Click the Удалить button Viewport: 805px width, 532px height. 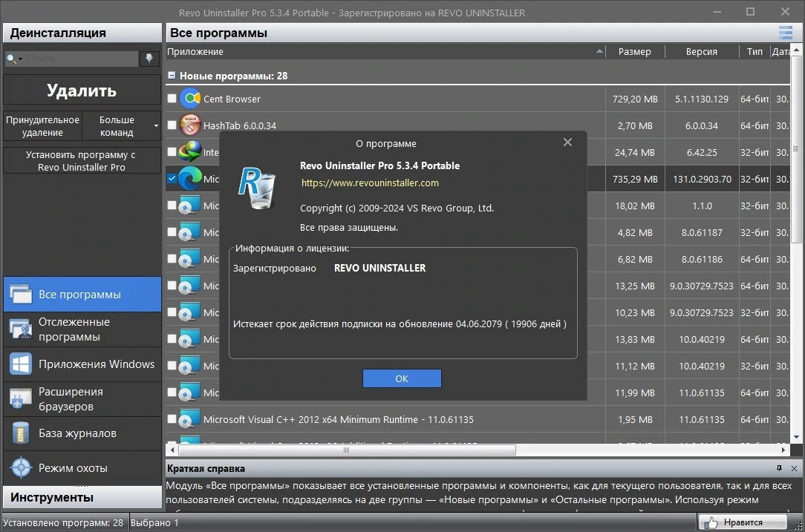click(82, 91)
